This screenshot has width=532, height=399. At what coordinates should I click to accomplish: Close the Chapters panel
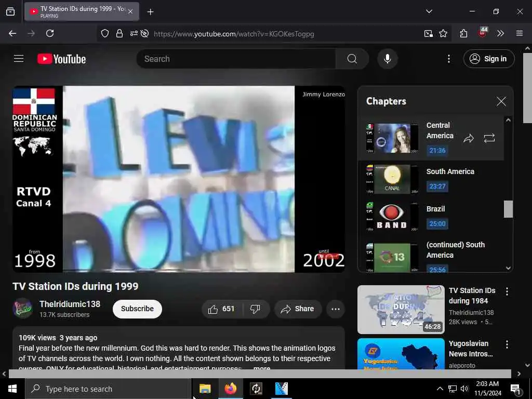pos(501,101)
